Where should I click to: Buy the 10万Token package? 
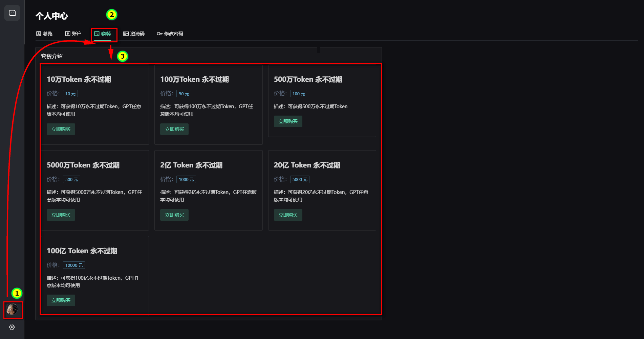pos(61,129)
